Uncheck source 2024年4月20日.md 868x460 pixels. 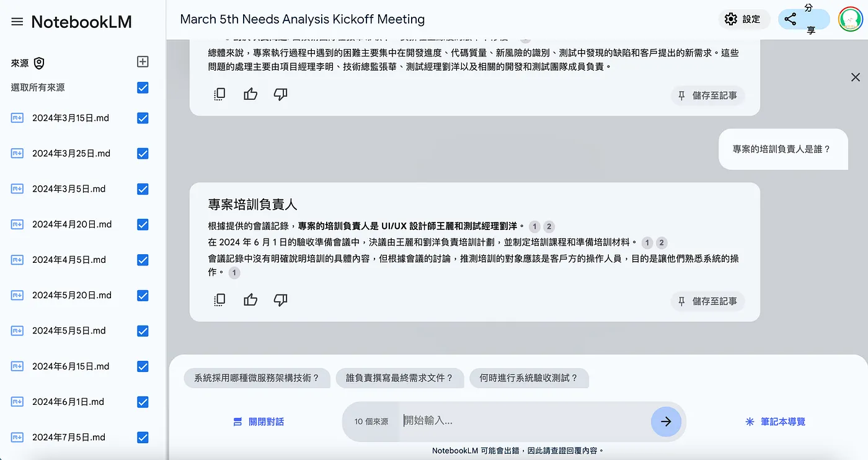pyautogui.click(x=143, y=224)
